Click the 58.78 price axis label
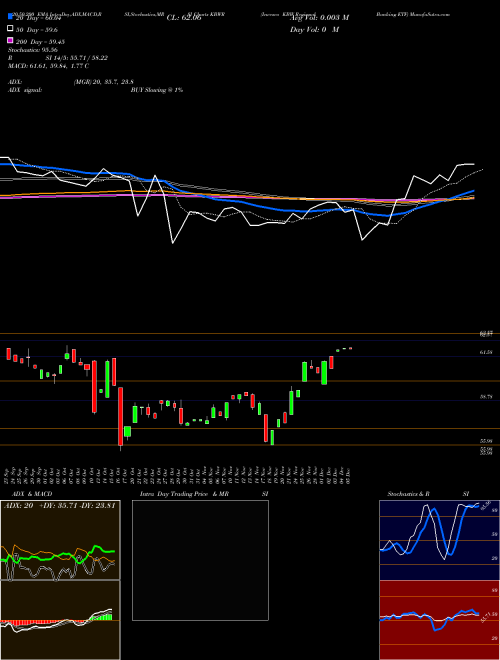 [x=486, y=397]
